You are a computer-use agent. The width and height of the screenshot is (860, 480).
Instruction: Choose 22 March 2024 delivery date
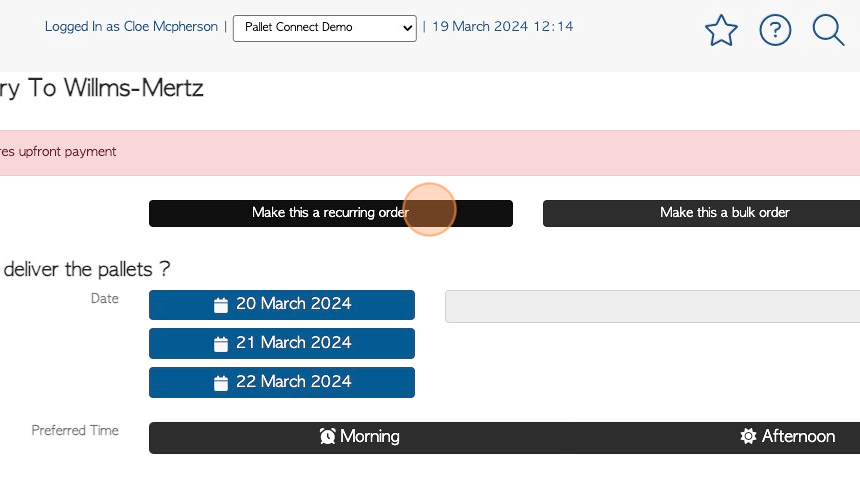282,382
